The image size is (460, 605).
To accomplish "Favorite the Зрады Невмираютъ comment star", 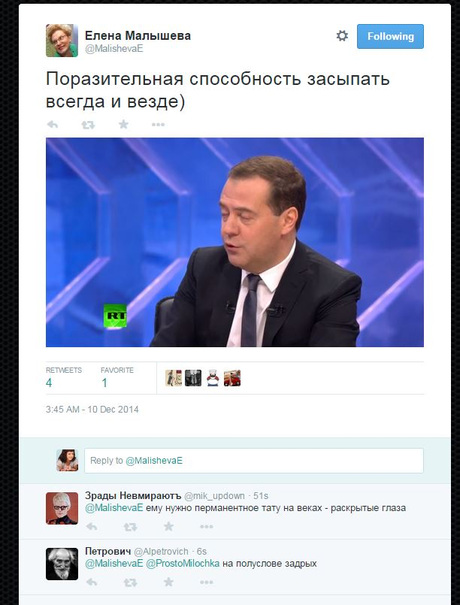I will pyautogui.click(x=168, y=526).
